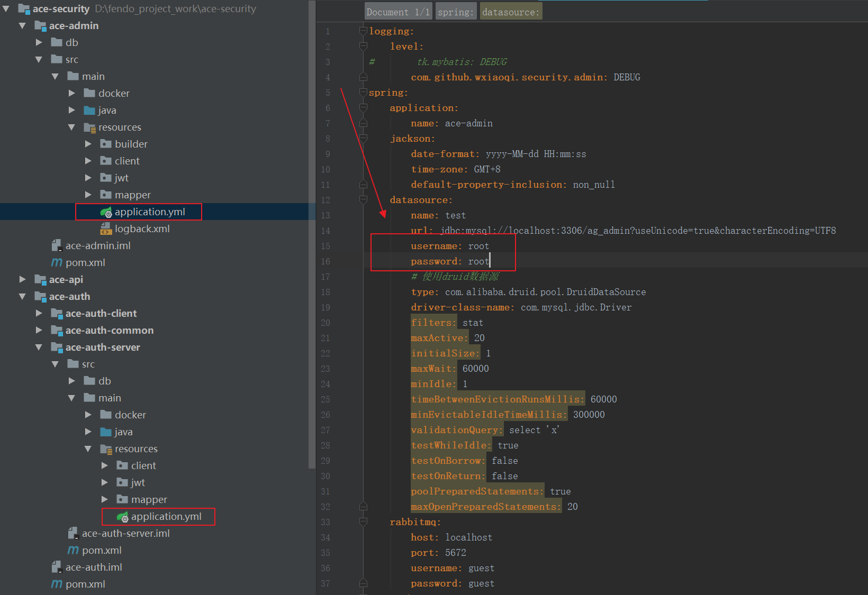Viewport: 868px width, 595px height.
Task: Fold the logging block in the gutter
Action: (363, 31)
